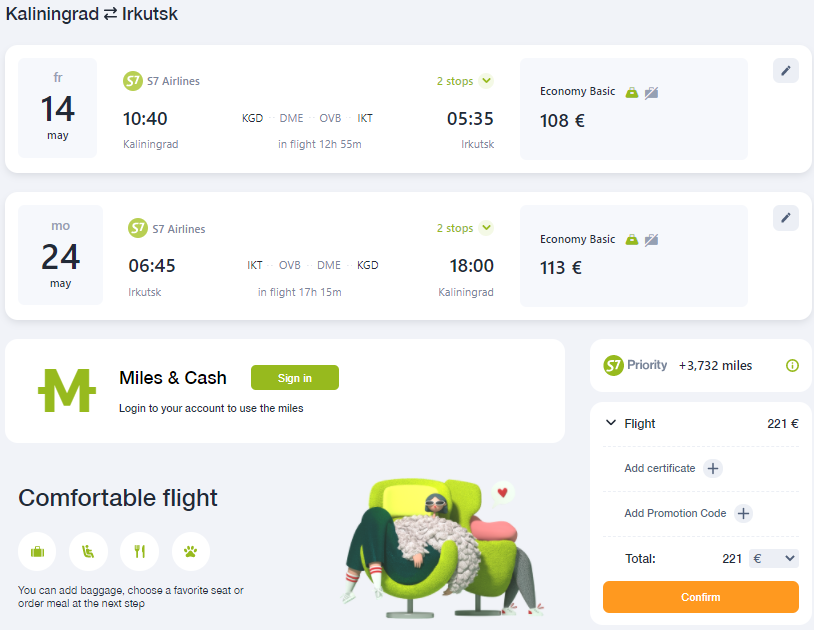Image resolution: width=814 pixels, height=630 pixels.
Task: Select the 108 € Economy Basic fare card
Action: (634, 108)
